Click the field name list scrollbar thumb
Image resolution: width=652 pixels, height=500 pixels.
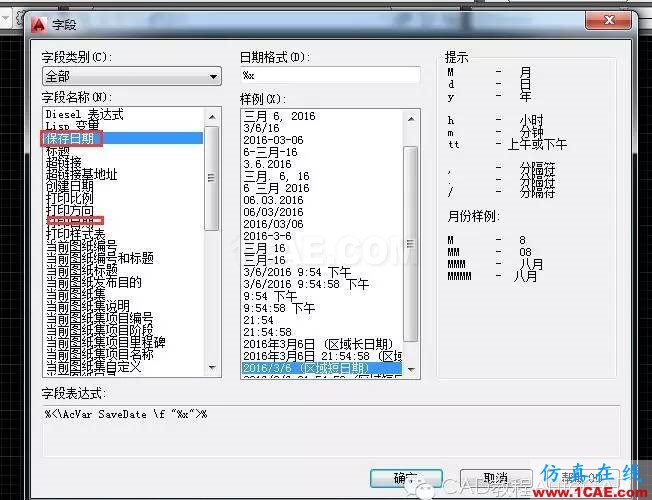click(212, 178)
